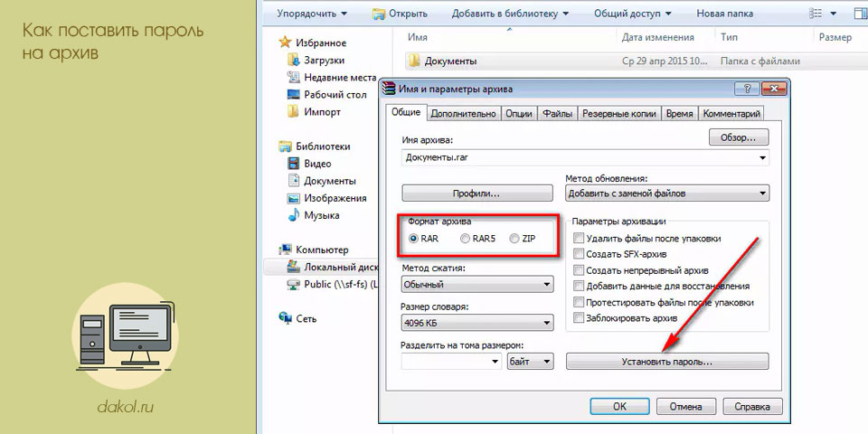Open Метод сжатия dropdown
The width and height of the screenshot is (868, 434).
click(x=477, y=285)
